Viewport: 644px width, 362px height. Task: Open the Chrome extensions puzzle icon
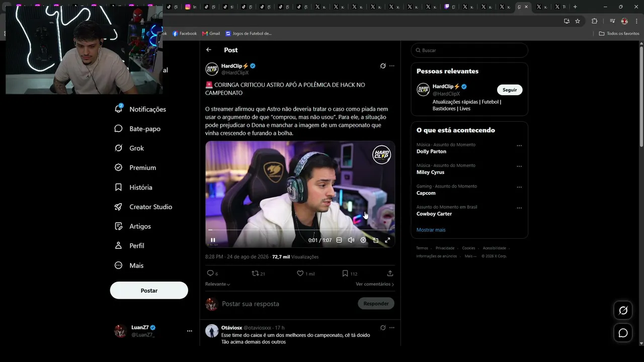click(594, 21)
